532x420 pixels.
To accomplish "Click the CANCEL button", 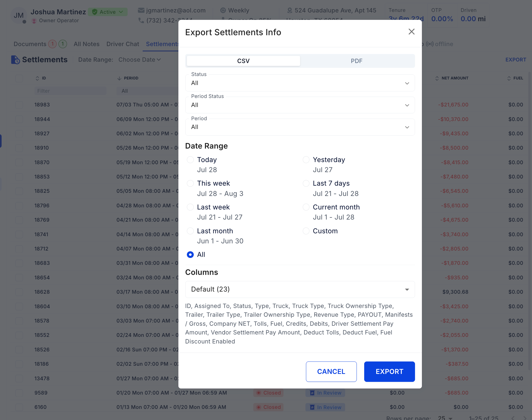I will [x=331, y=372].
